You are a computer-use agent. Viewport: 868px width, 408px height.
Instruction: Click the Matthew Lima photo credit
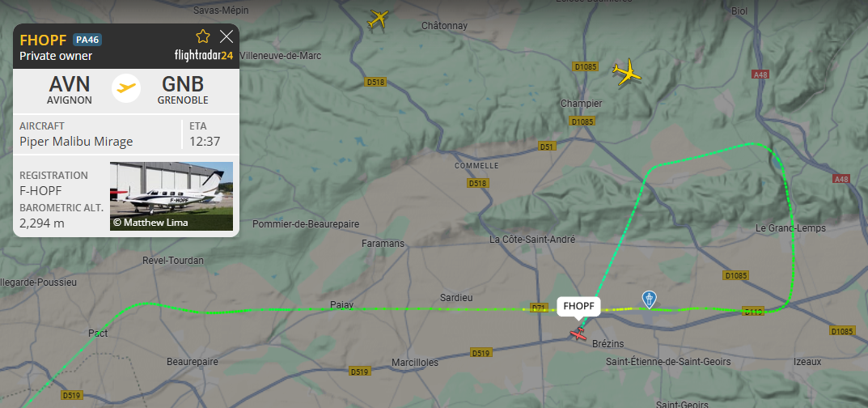pos(150,223)
